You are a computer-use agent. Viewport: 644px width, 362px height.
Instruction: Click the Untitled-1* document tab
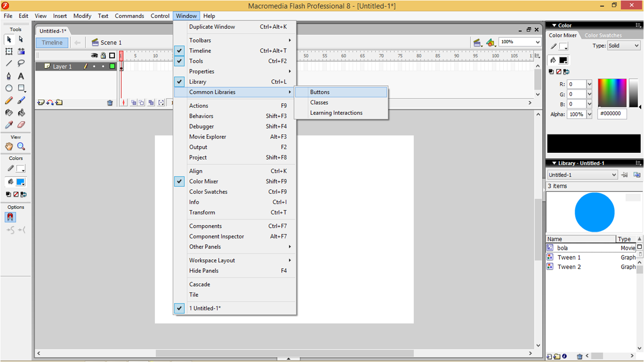(x=53, y=31)
